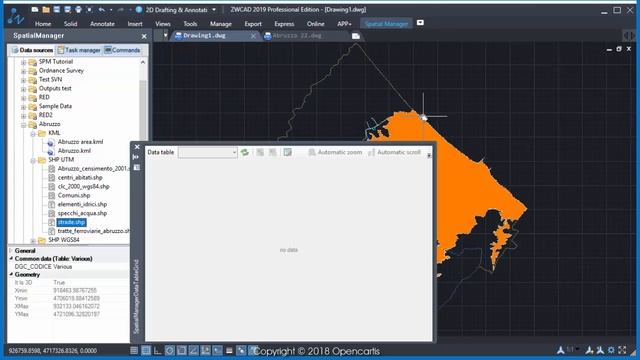Viewport: 640px width, 360px height.
Task: Open a drawing file via folder icon
Action: tap(46, 9)
